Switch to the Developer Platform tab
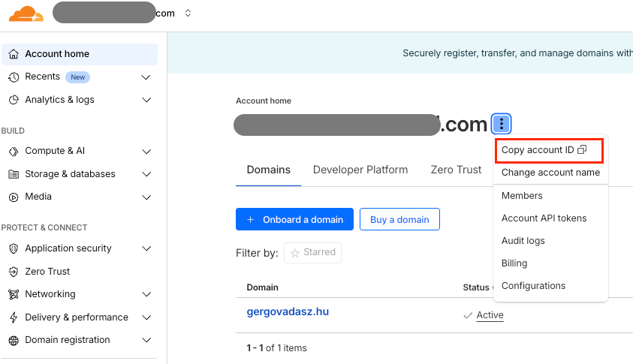633x364 pixels. tap(360, 170)
